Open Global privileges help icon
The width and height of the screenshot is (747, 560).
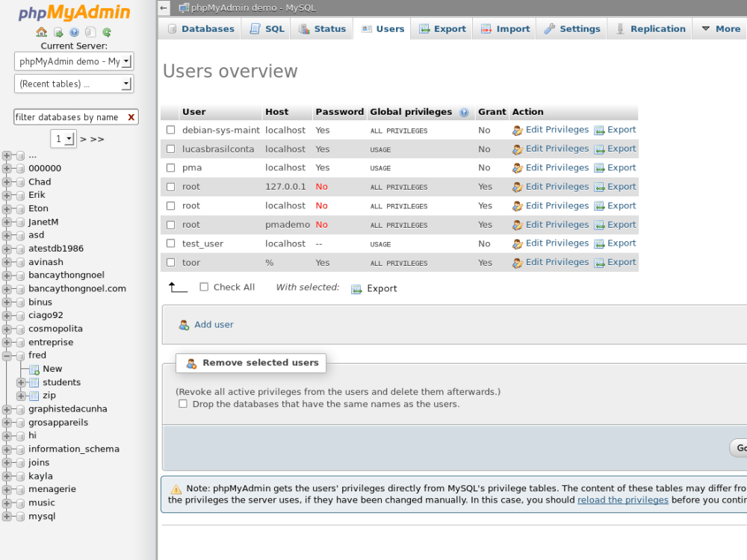464,112
